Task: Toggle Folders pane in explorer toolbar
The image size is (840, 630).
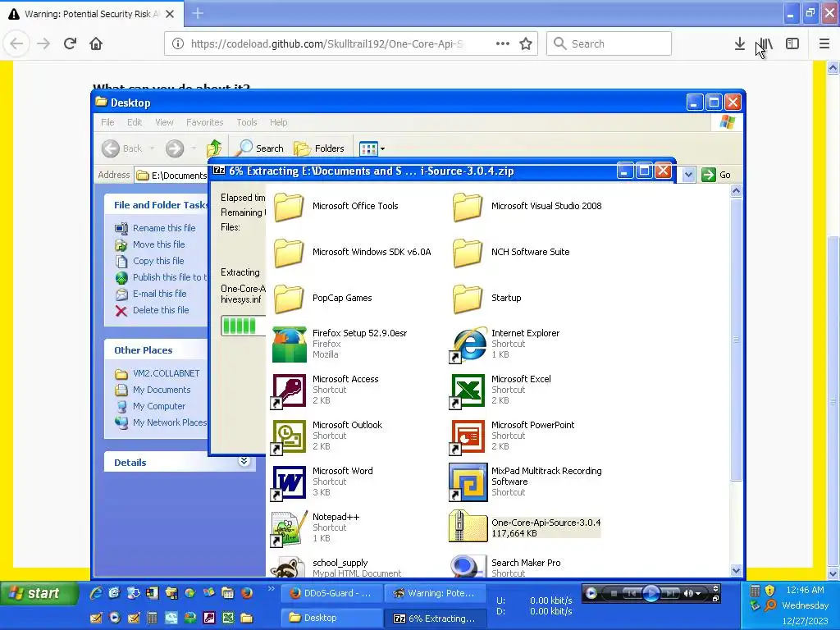Action: point(319,148)
